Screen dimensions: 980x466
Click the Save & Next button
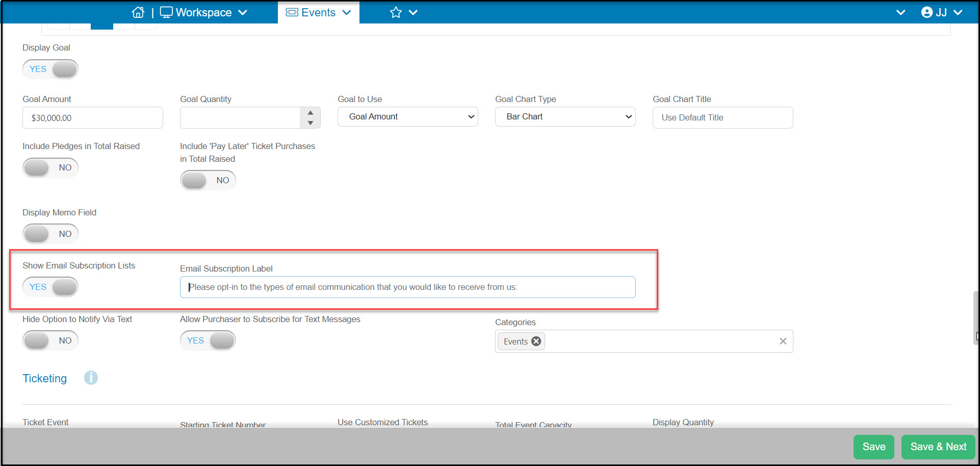[x=938, y=447]
